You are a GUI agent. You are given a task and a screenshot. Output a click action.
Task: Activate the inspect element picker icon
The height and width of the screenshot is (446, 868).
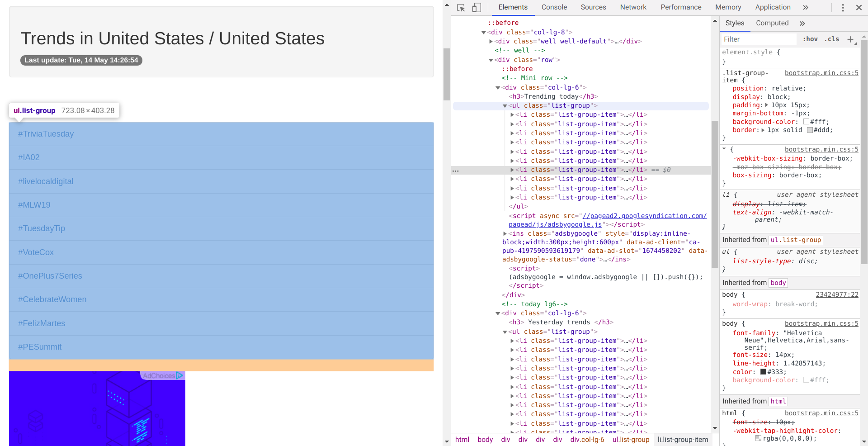[x=461, y=8]
